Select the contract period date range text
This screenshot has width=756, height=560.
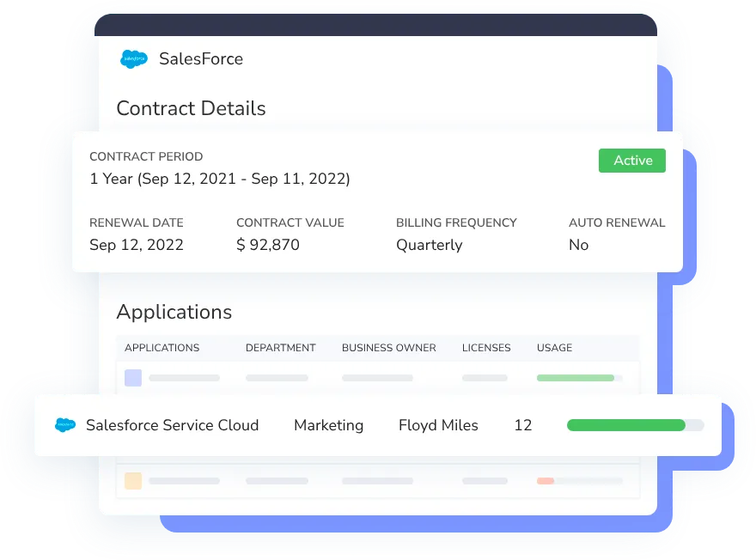(220, 179)
